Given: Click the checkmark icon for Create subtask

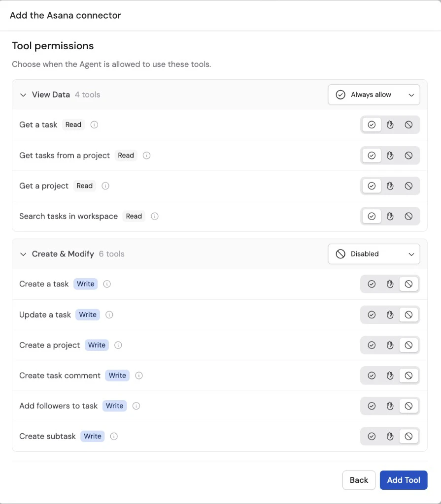Looking at the screenshot, I should 371,436.
